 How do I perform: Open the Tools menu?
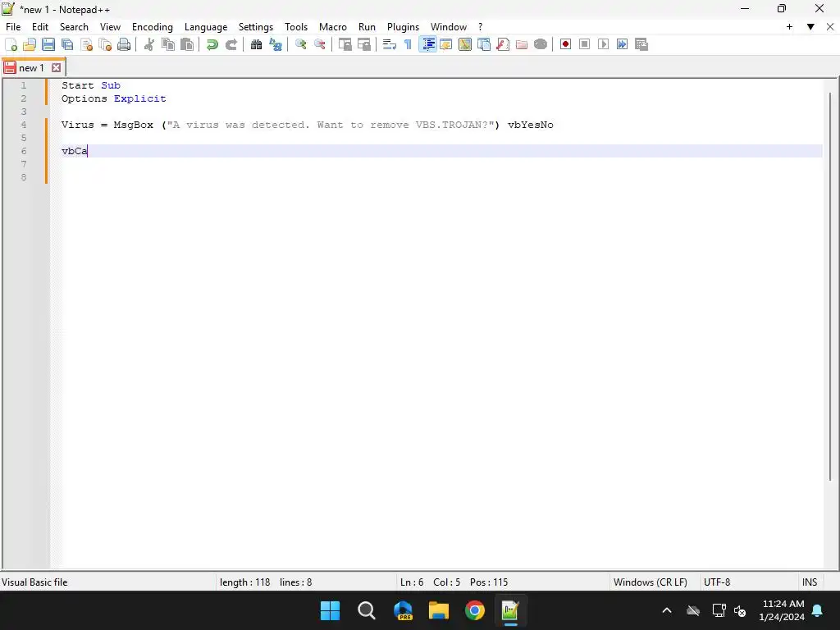[296, 27]
